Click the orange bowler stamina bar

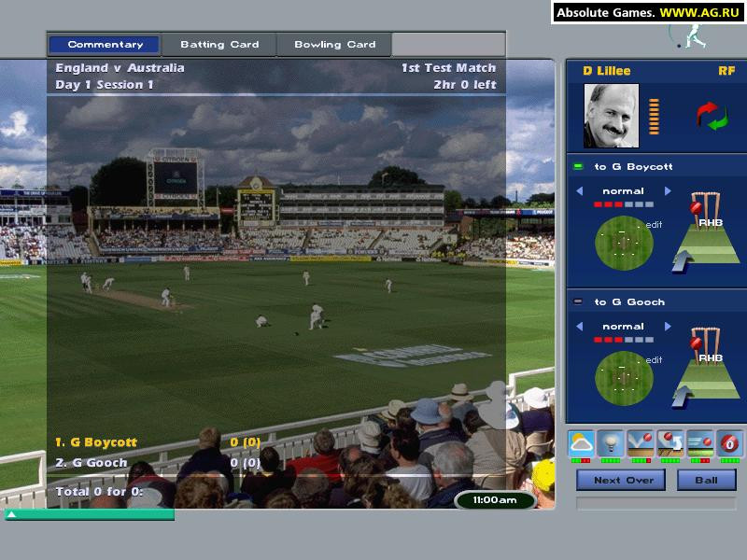click(x=655, y=117)
